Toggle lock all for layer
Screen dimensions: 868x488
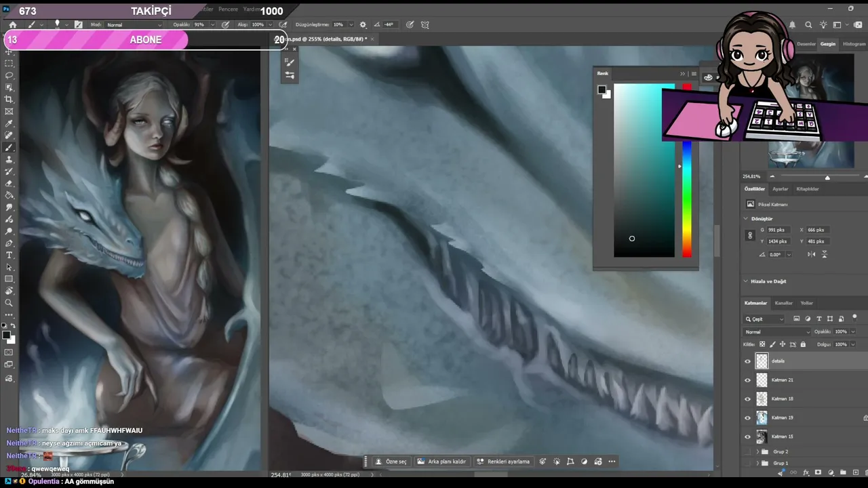tap(804, 344)
